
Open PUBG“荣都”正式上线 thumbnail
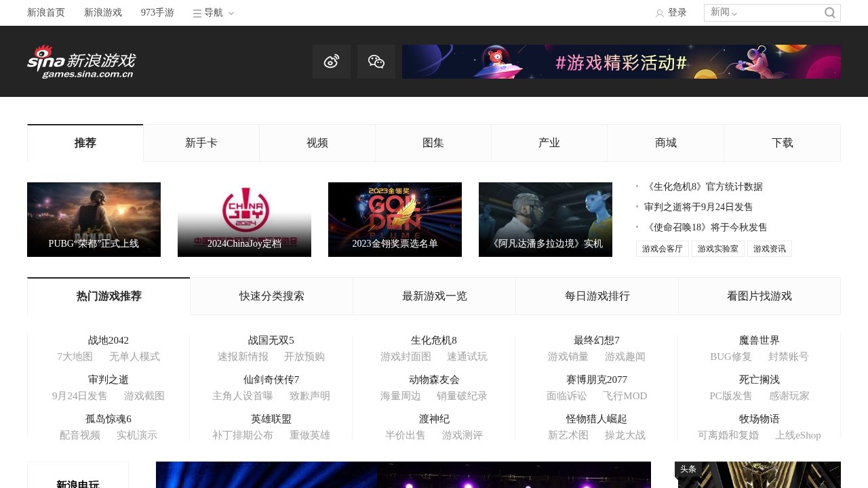pyautogui.click(x=94, y=220)
